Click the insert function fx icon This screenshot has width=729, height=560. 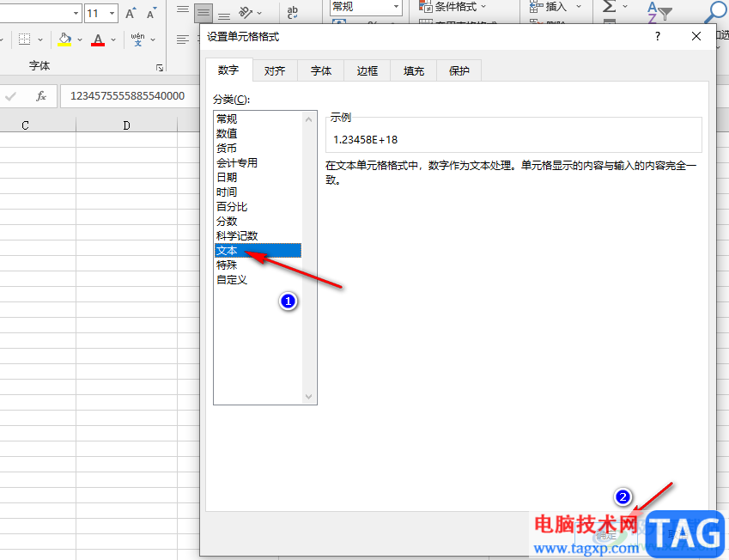pyautogui.click(x=41, y=96)
